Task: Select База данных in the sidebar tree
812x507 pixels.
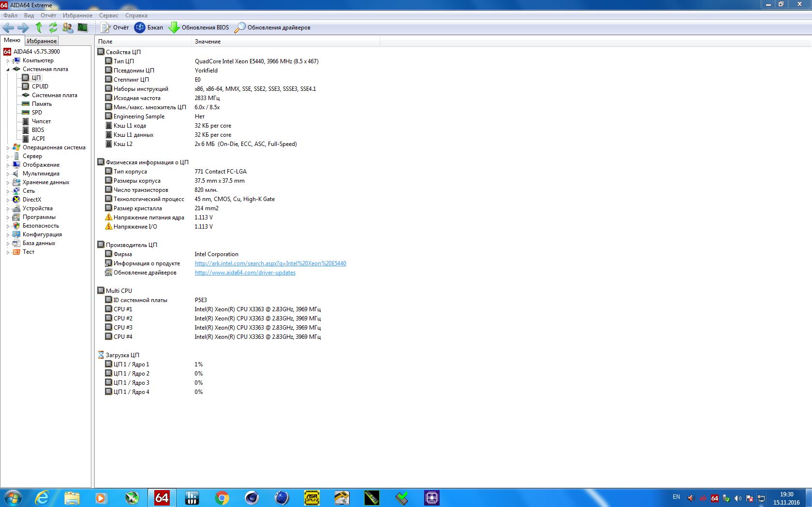Action: point(39,243)
